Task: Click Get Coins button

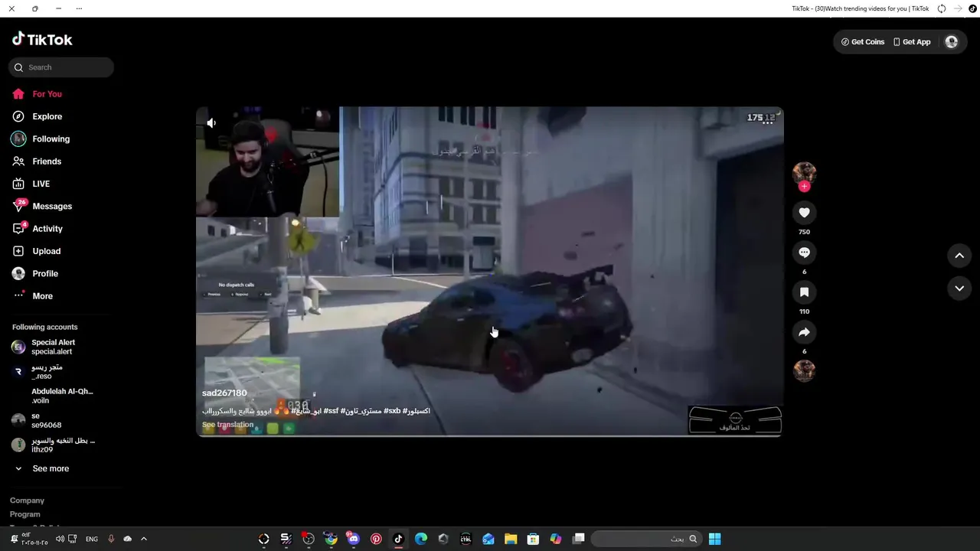Action: click(x=863, y=42)
